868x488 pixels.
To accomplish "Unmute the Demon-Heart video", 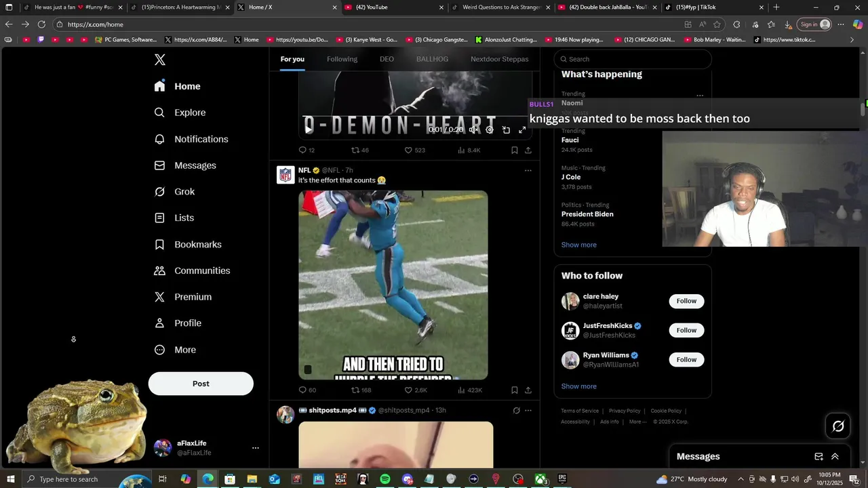I will tap(473, 129).
